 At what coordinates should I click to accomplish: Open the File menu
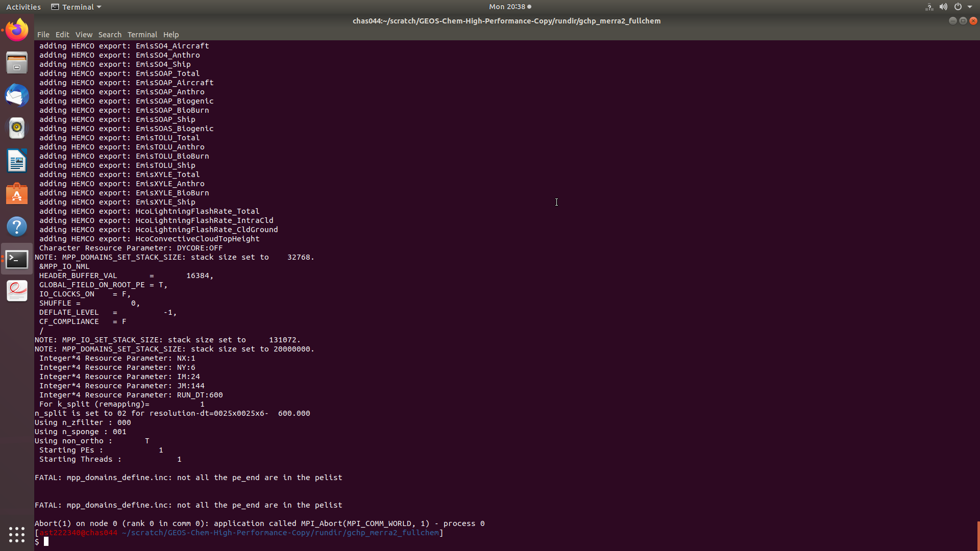pos(43,35)
